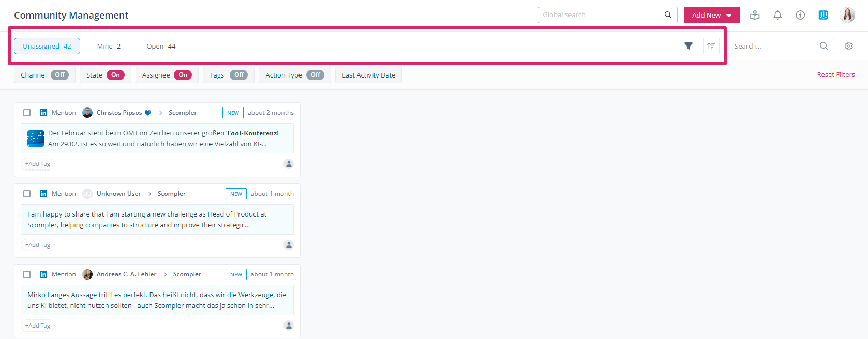Click the sort order icon
Screen dimensions: 868x339
click(x=711, y=46)
